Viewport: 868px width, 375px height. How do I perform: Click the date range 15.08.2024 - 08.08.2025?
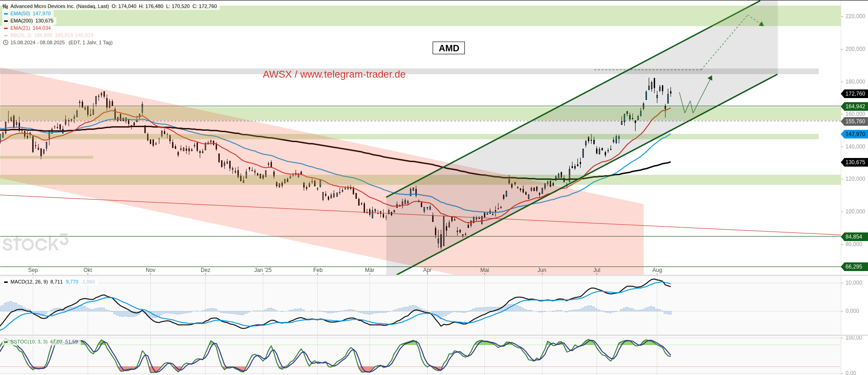point(38,43)
